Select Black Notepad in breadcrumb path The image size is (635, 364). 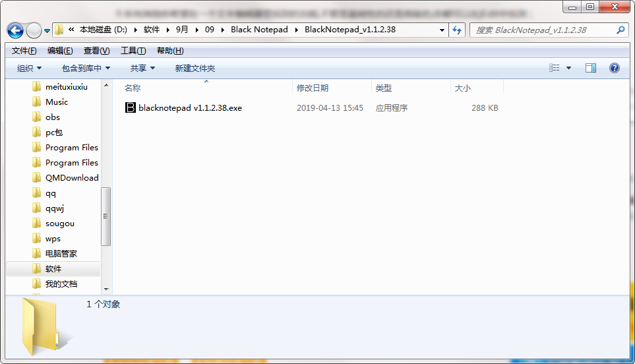259,30
